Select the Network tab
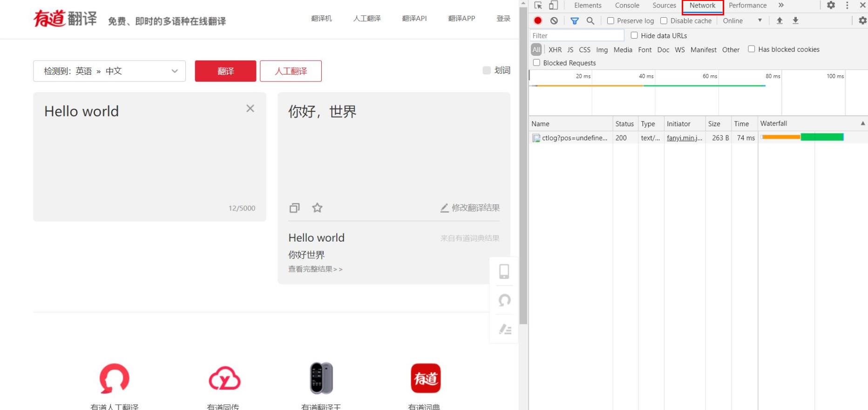The height and width of the screenshot is (410, 868). pyautogui.click(x=703, y=6)
